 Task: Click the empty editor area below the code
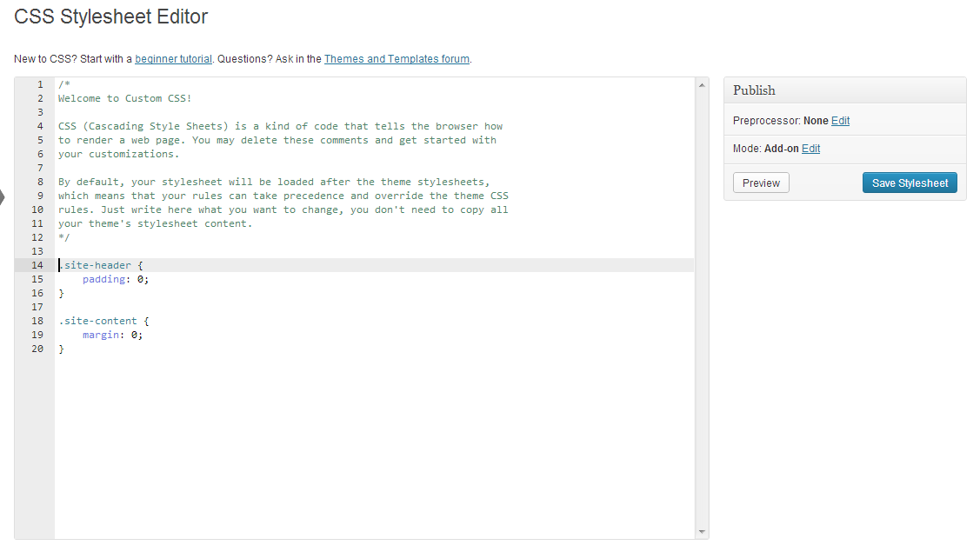pos(374,443)
